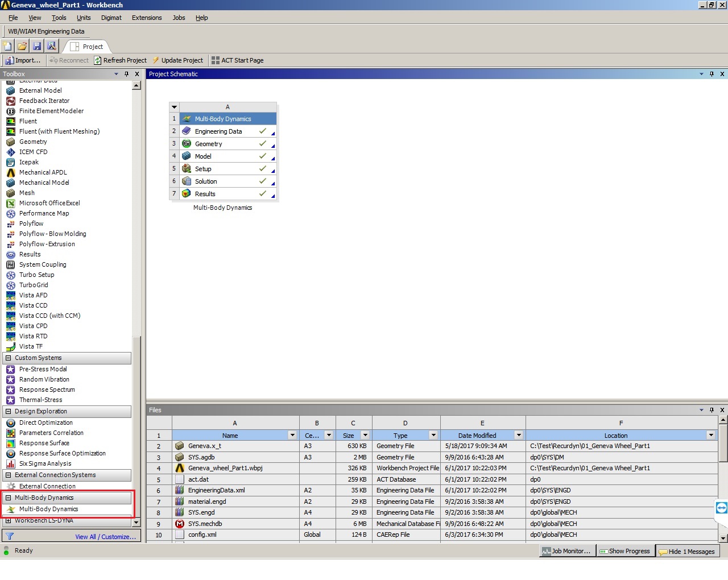
Task: Collapse the Custom Systems group
Action: [9, 358]
